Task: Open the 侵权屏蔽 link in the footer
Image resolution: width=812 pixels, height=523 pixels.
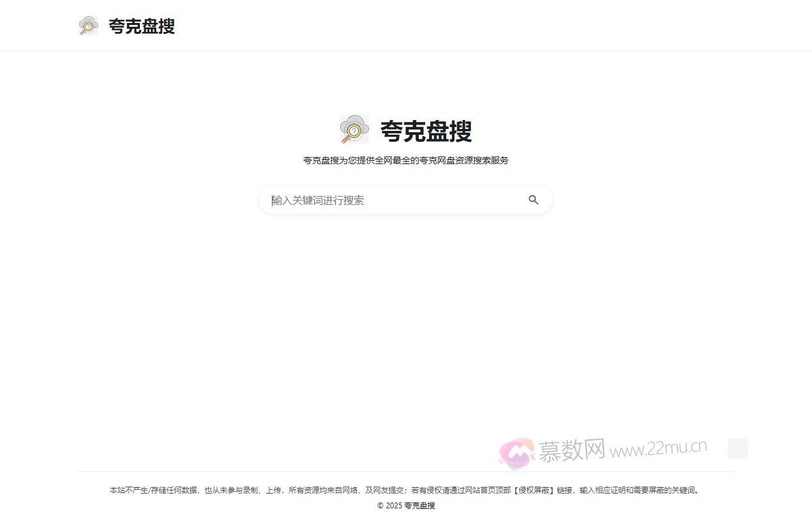Action: 534,490
